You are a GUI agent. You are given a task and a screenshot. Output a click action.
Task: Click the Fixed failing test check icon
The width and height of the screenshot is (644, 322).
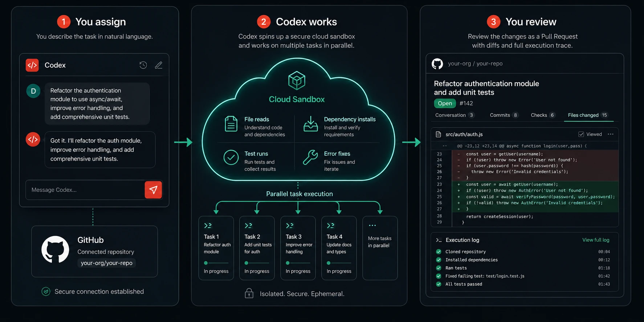439,276
